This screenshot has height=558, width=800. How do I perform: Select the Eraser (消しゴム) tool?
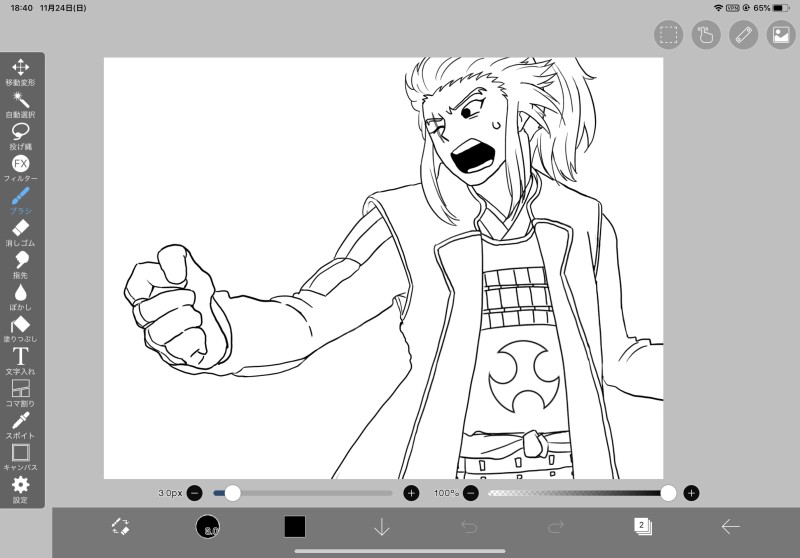[20, 233]
